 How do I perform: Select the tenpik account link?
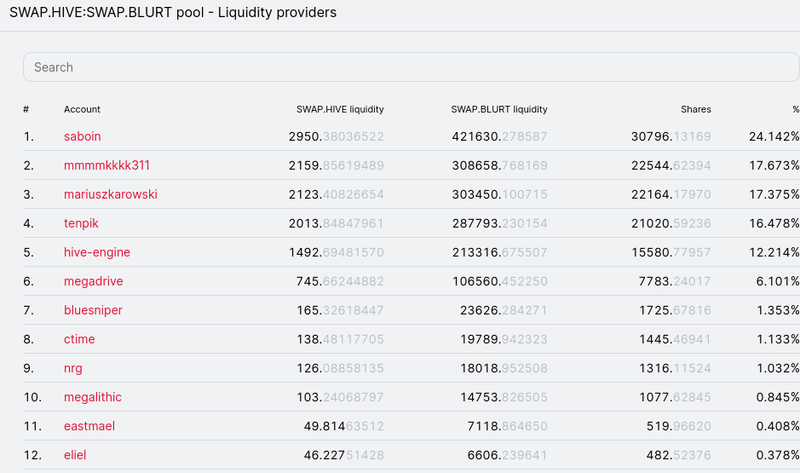[82, 223]
